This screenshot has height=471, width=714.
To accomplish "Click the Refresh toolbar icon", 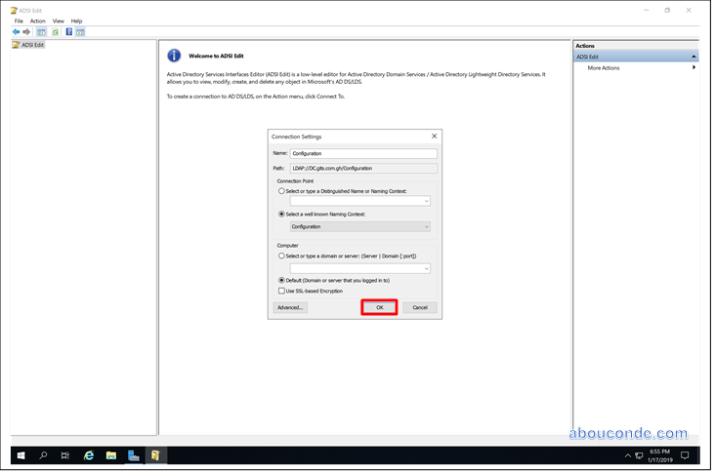I will click(54, 32).
